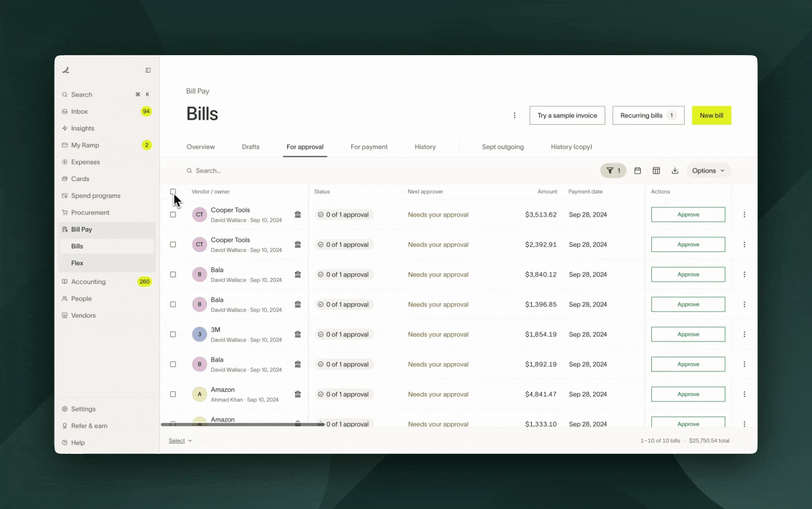Screen dimensions: 812x509
Task: Click the bank icon for 3M bill
Action: pos(298,334)
